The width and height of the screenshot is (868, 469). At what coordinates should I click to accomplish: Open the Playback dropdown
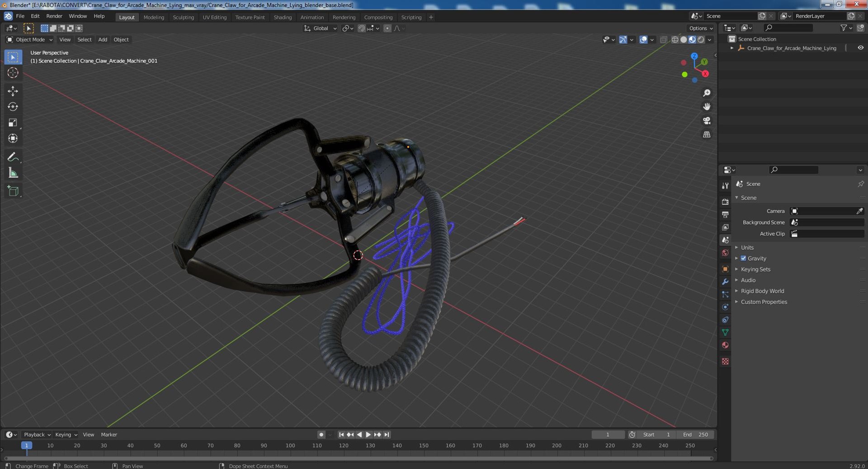click(x=37, y=435)
